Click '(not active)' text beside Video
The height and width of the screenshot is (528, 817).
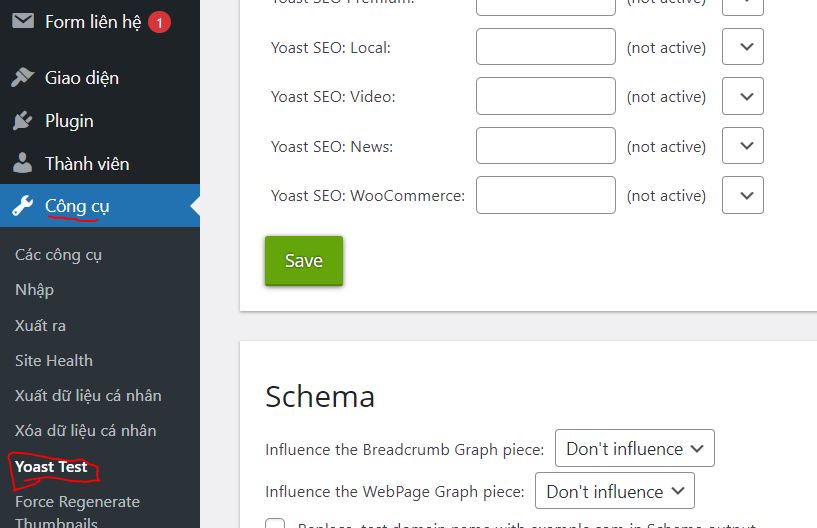(666, 97)
